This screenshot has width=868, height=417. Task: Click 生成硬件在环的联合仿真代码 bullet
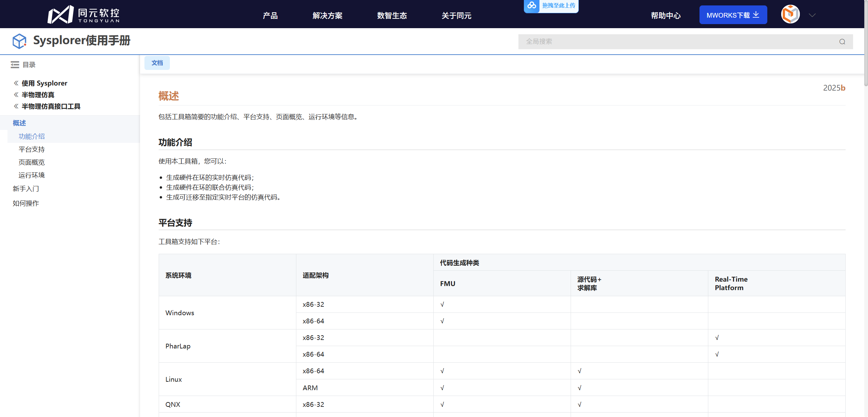coord(210,187)
